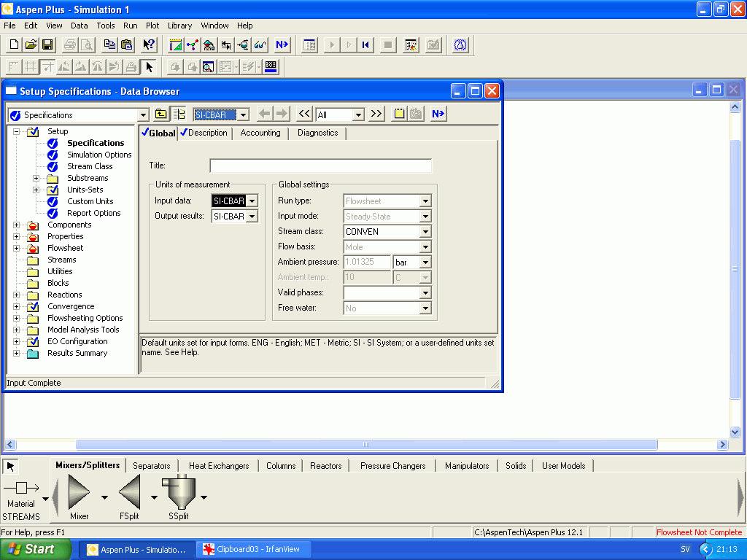Select the SSplit block icon
747x560 pixels.
(179, 491)
